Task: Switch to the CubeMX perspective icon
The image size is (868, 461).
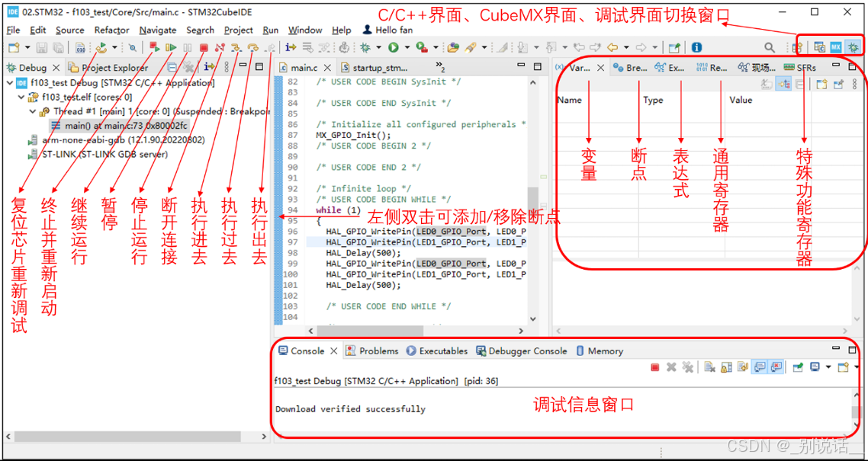Action: point(836,47)
